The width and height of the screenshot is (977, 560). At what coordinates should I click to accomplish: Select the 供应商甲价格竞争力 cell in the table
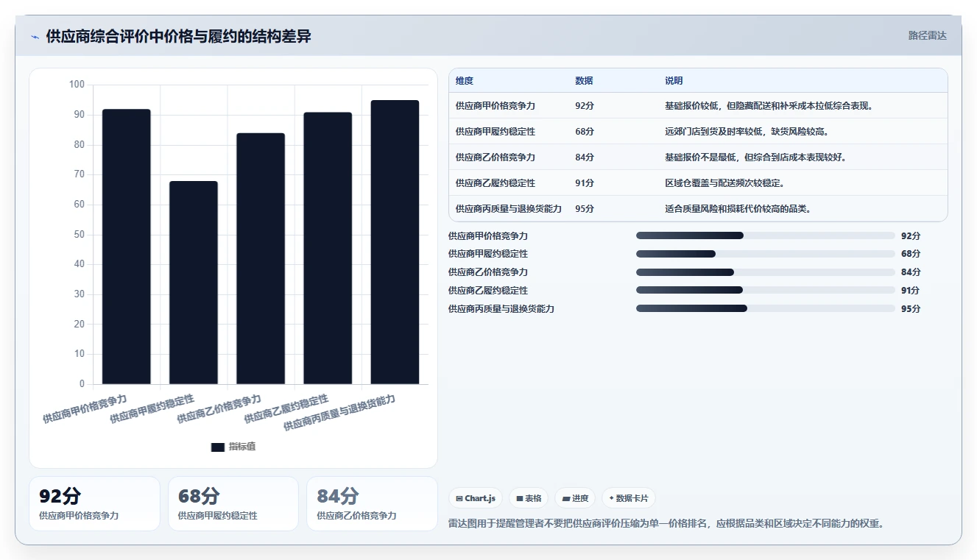pyautogui.click(x=495, y=106)
